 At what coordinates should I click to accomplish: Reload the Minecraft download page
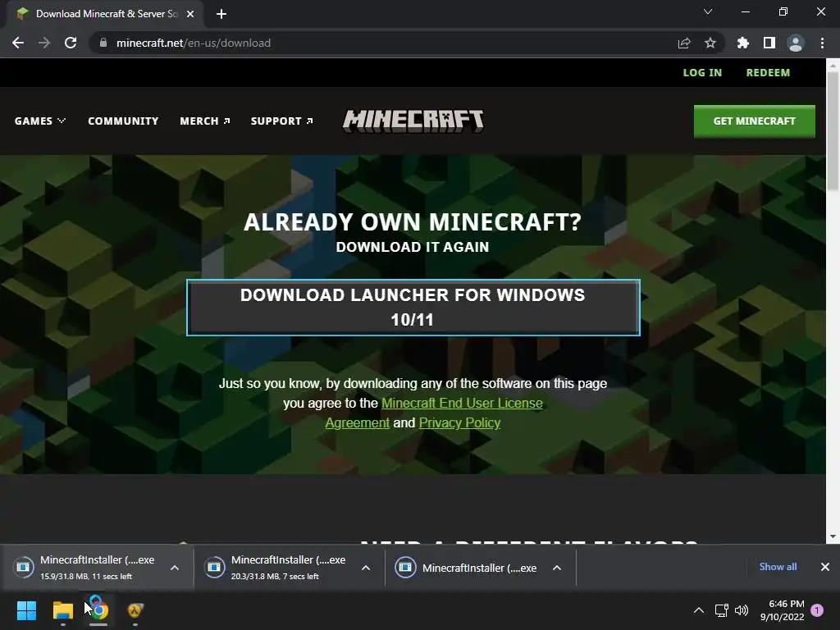point(71,43)
